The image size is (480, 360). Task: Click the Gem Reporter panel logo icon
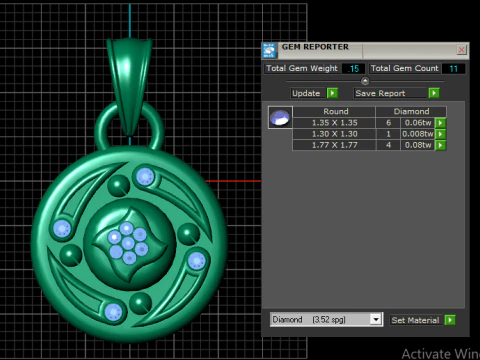[x=269, y=51]
